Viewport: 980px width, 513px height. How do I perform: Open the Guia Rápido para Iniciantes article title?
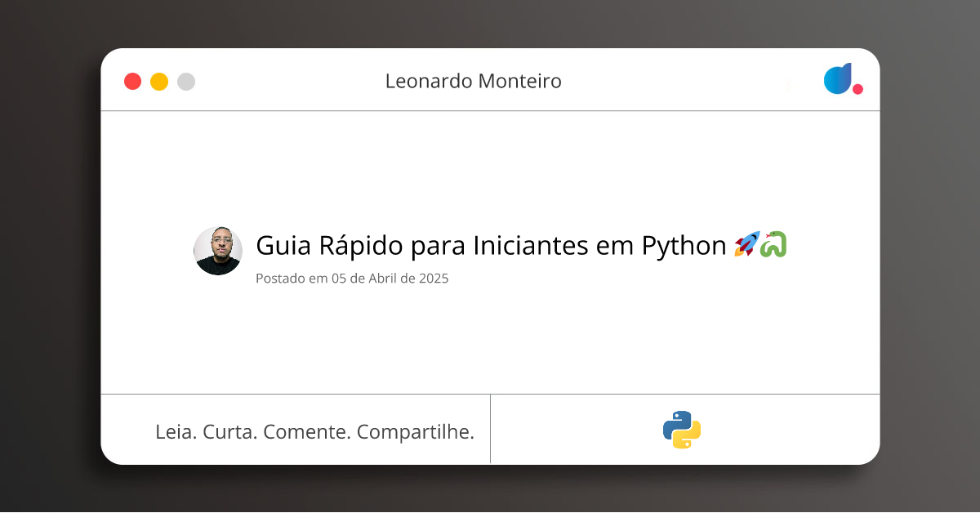pyautogui.click(x=490, y=245)
